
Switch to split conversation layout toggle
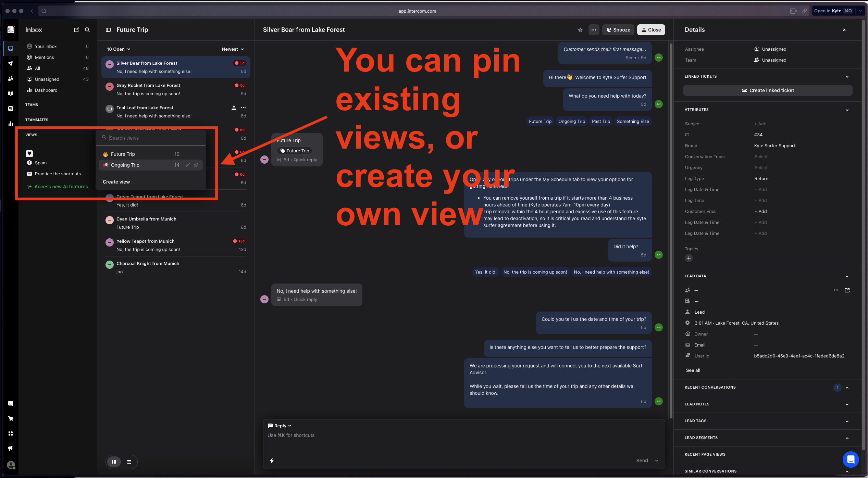tap(114, 462)
